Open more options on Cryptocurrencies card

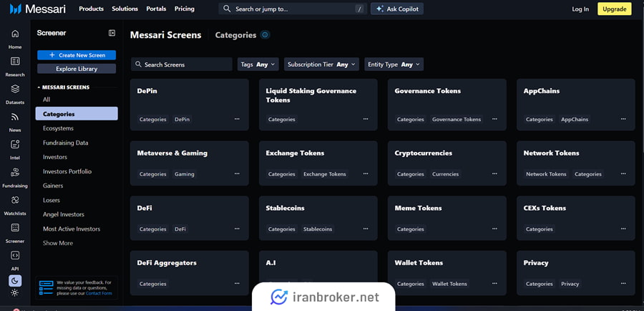point(494,173)
